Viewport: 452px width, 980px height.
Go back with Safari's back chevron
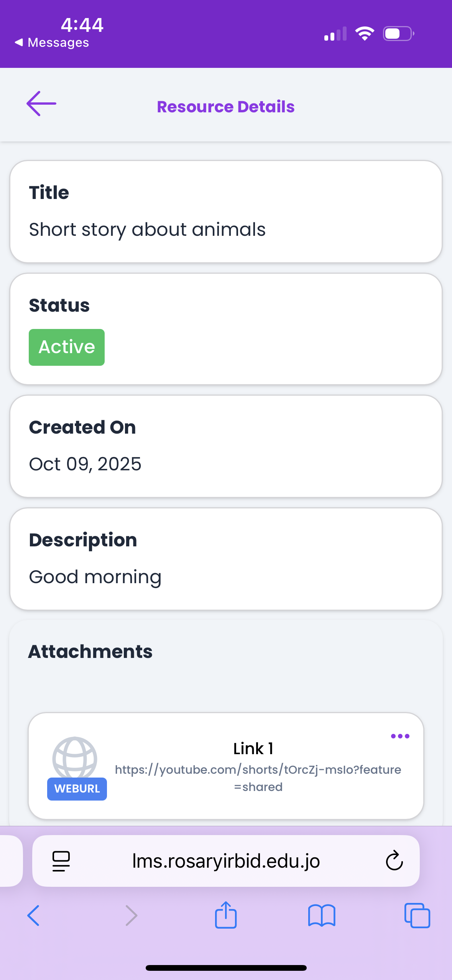point(33,916)
